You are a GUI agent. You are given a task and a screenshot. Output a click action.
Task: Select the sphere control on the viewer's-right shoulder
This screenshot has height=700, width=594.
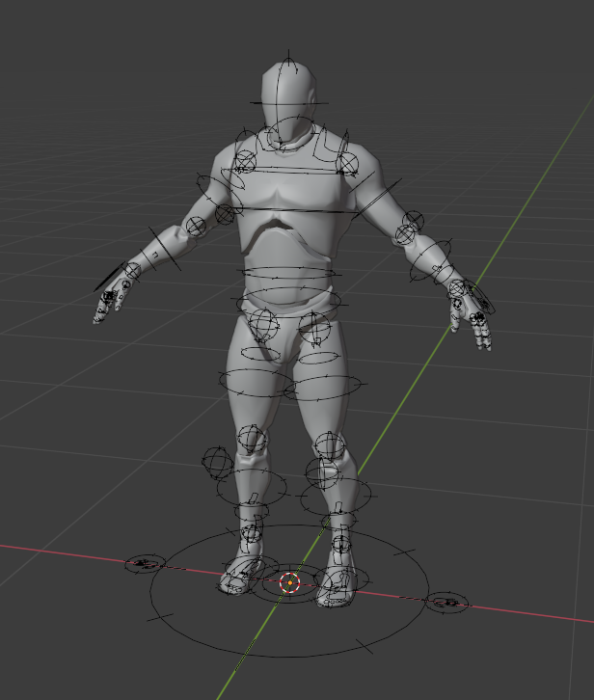(348, 163)
